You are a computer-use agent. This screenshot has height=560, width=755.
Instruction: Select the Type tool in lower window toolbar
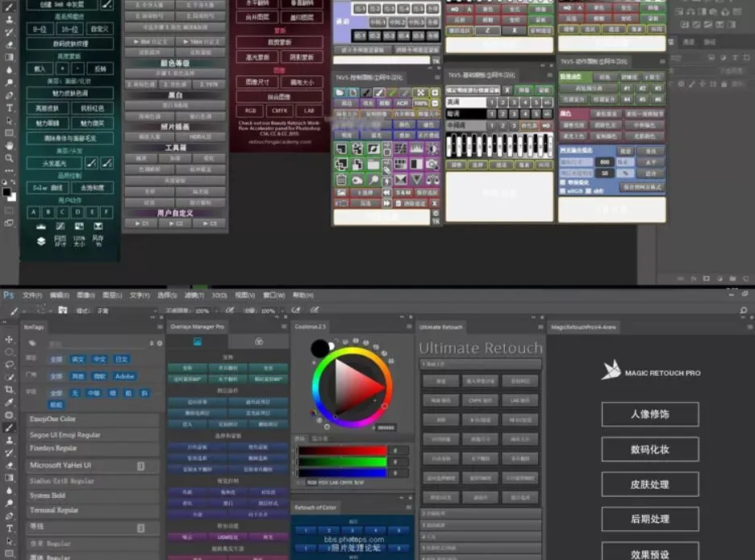(x=9, y=529)
